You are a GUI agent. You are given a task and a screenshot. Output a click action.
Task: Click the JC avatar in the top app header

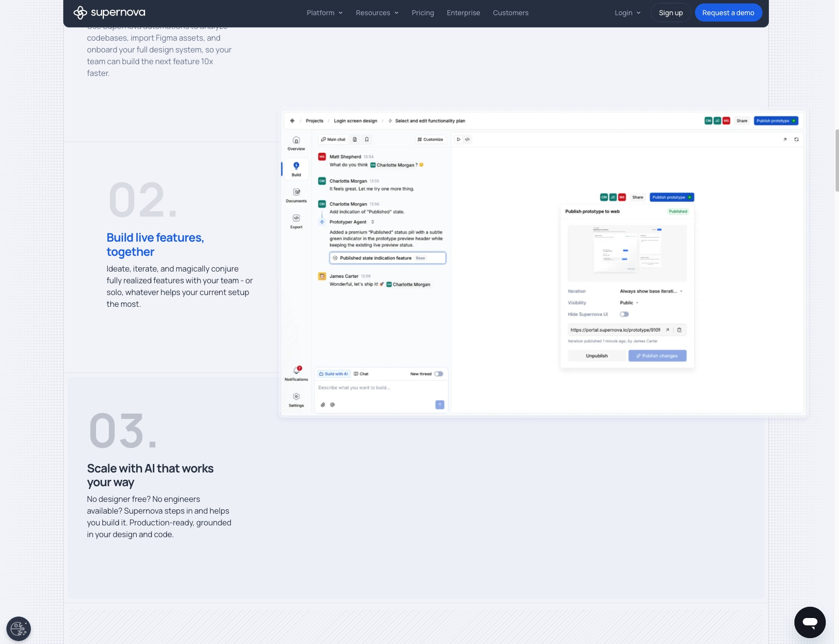[x=717, y=121]
